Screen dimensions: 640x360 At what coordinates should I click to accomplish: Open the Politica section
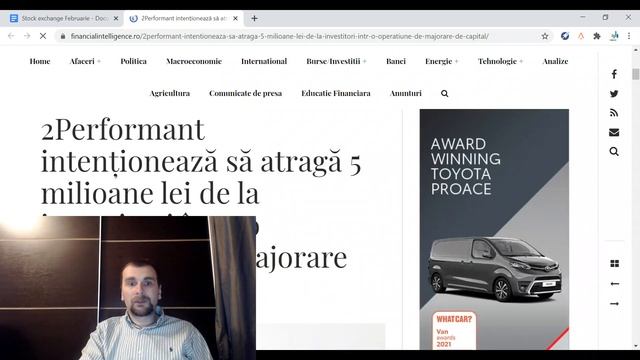point(133,61)
